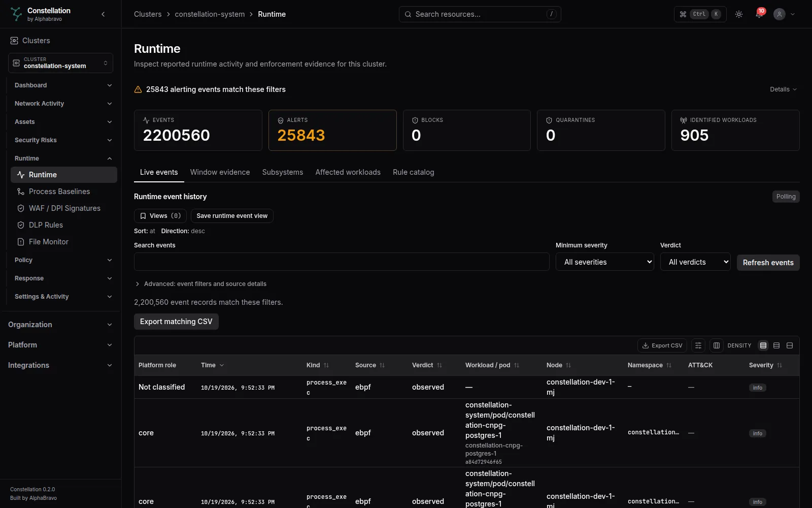Open the user avatar menu
Viewport: 812px width, 508px height.
click(x=784, y=14)
